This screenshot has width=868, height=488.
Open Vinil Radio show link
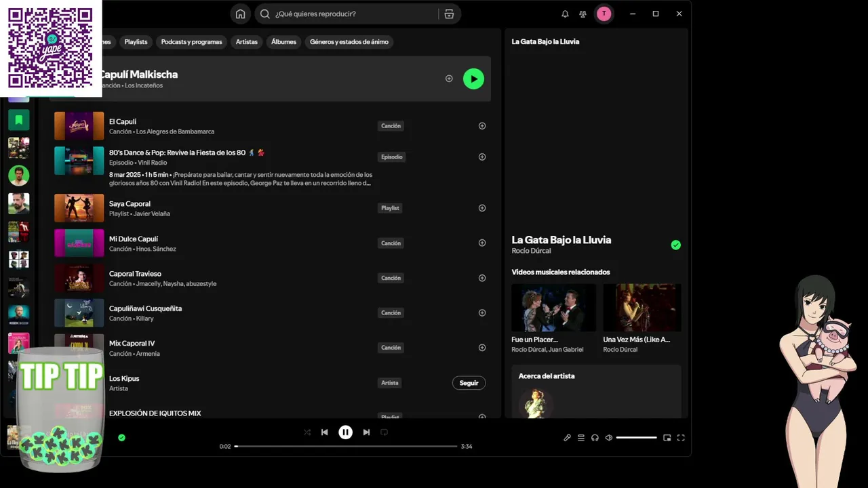(153, 163)
